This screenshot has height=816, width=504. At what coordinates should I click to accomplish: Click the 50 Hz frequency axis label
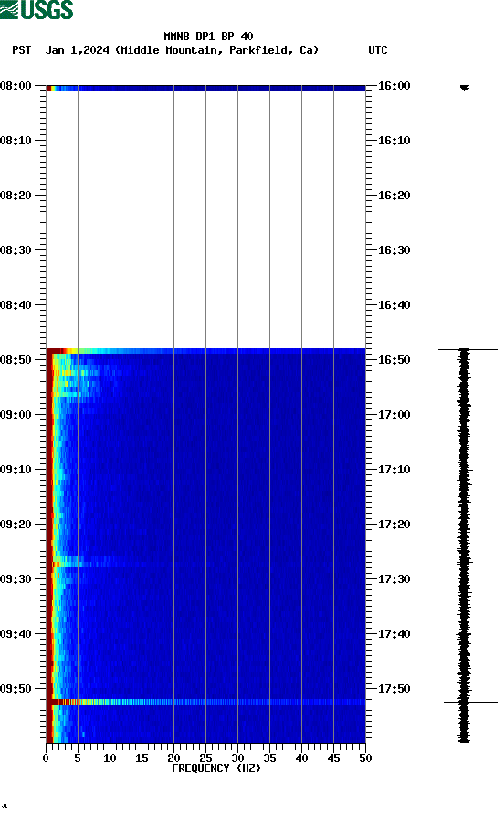coord(365,758)
